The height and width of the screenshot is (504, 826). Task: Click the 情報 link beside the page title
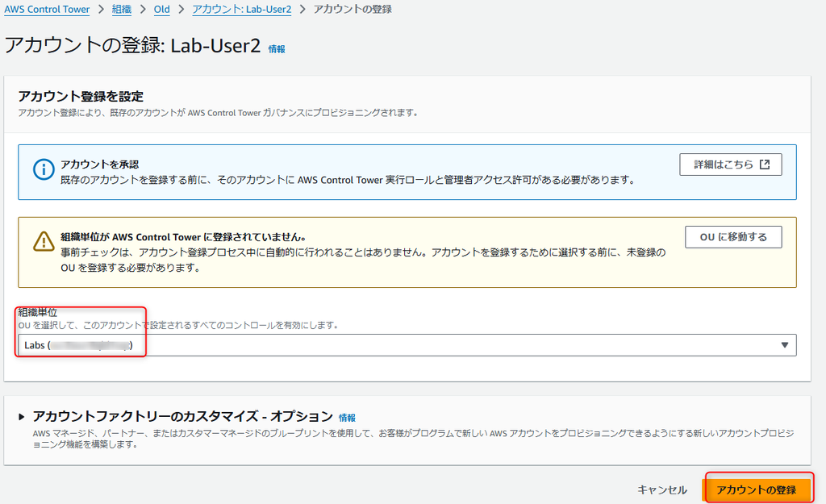(x=277, y=49)
